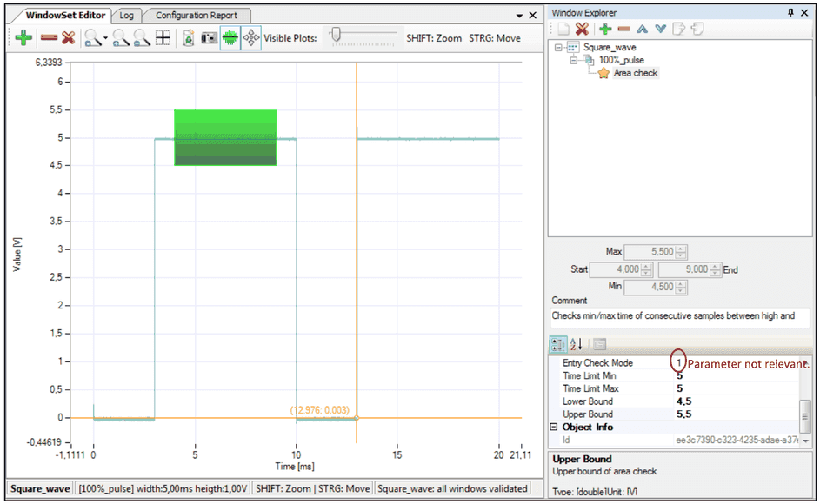Image resolution: width=820 pixels, height=504 pixels.
Task: Click the zoom magnifier tool with dropdown
Action: click(x=92, y=37)
